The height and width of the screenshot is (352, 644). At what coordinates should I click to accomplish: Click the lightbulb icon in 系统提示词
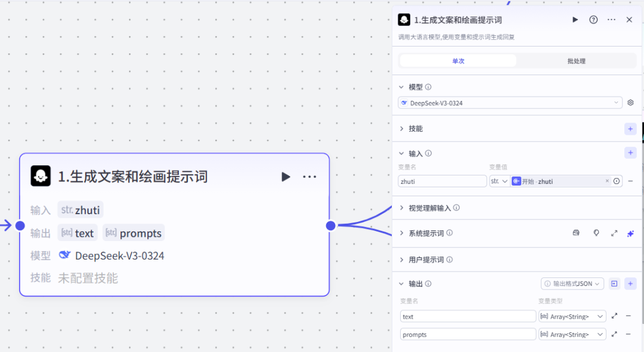pyautogui.click(x=596, y=233)
